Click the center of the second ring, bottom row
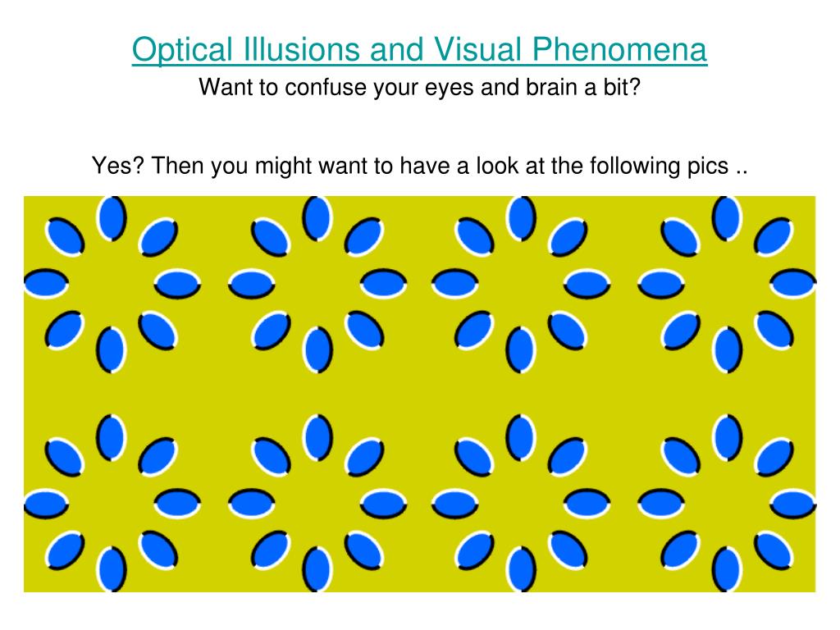The image size is (840, 630). 317,504
